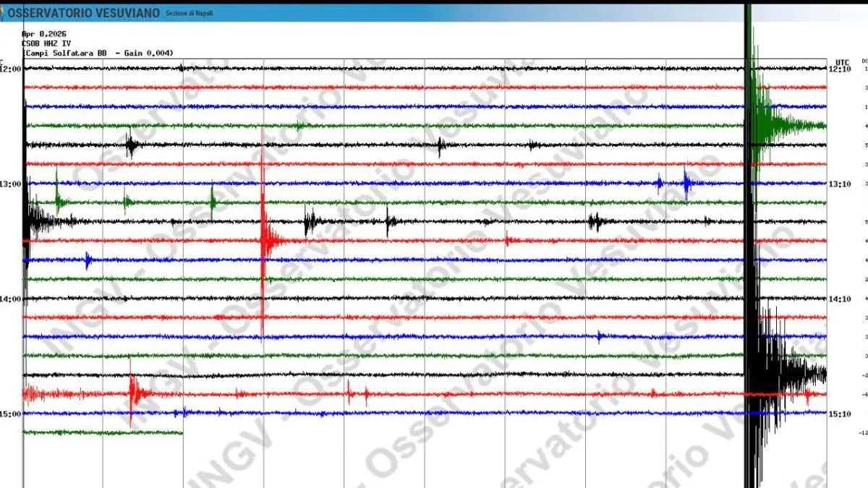
Task: Select the 12:10 time label on right axis
Action: (x=840, y=69)
